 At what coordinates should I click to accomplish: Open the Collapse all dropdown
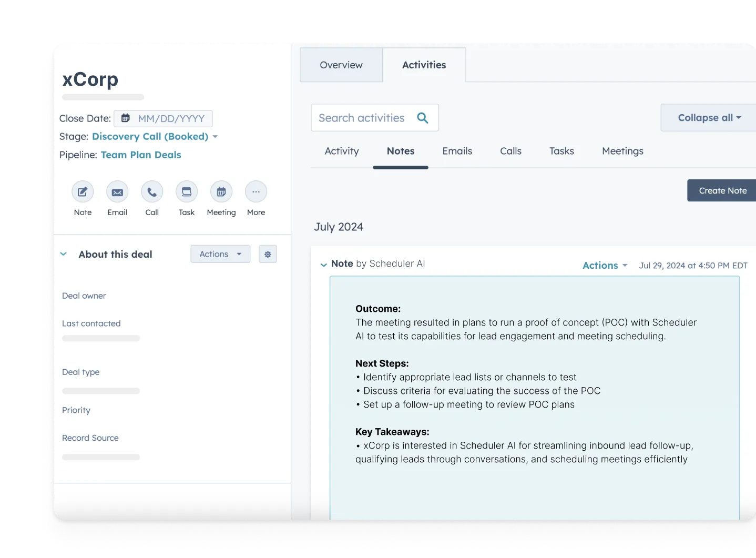707,117
